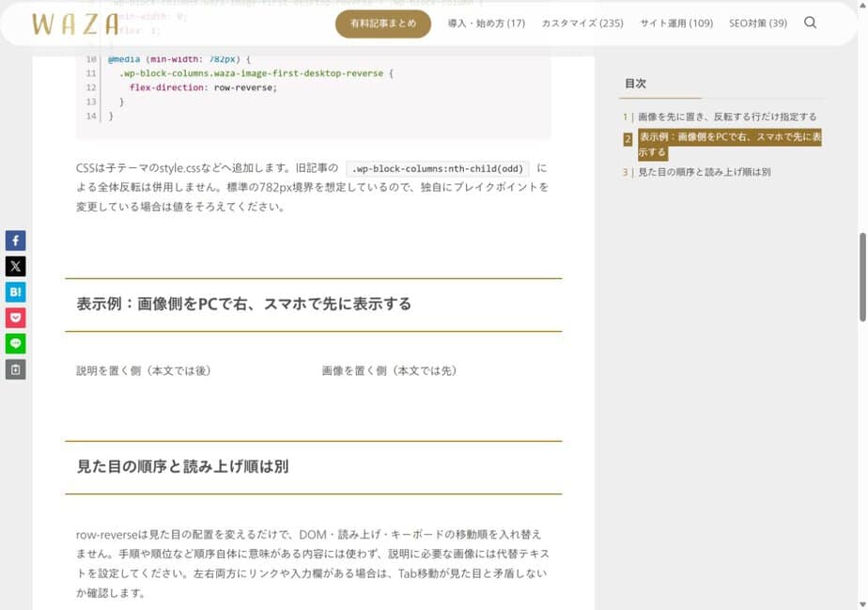
Task: Open the カスタマイズ (235) menu
Action: (582, 23)
